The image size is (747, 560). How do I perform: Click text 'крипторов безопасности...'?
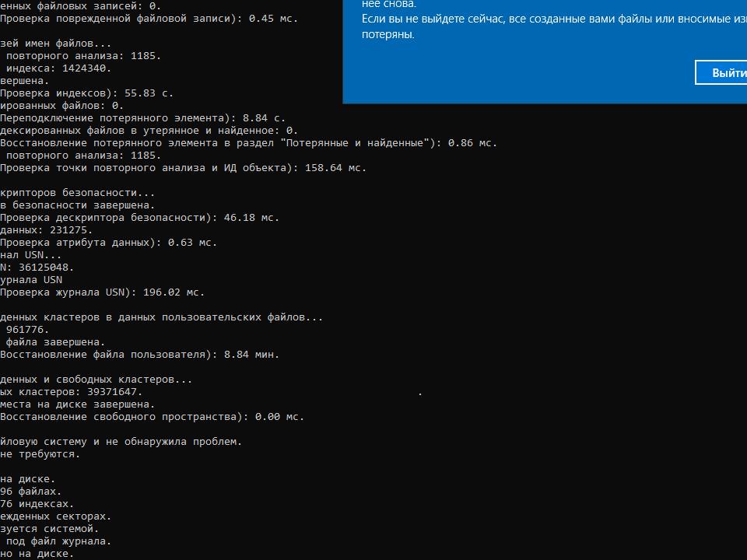(x=77, y=193)
